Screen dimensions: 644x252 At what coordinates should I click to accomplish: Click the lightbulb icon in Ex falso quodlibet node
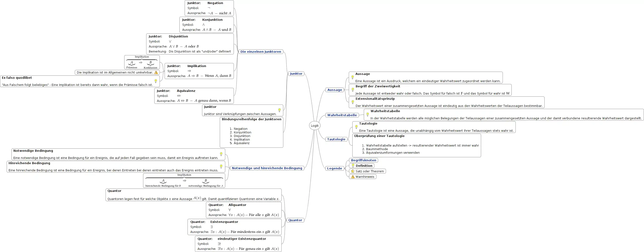tap(156, 81)
